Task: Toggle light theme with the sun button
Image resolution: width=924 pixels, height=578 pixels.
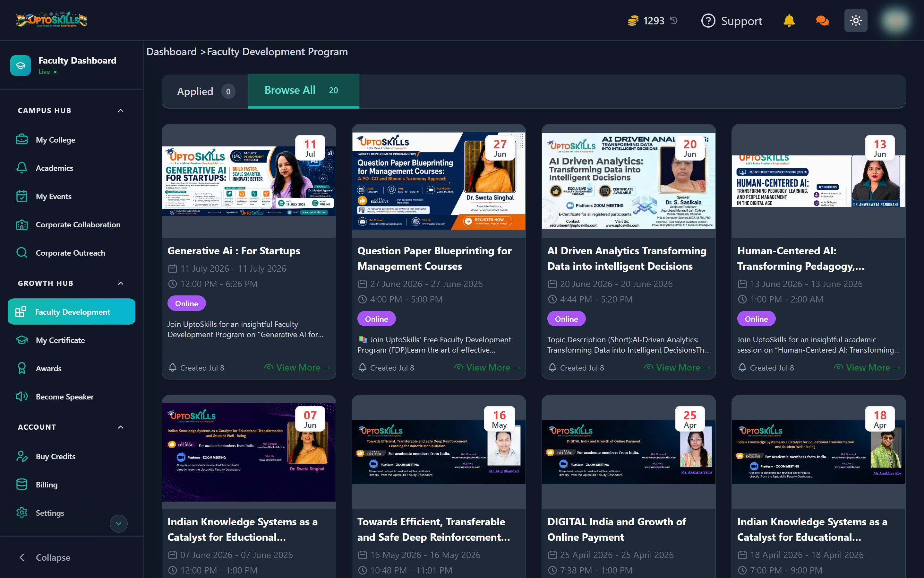Action: pyautogui.click(x=856, y=21)
